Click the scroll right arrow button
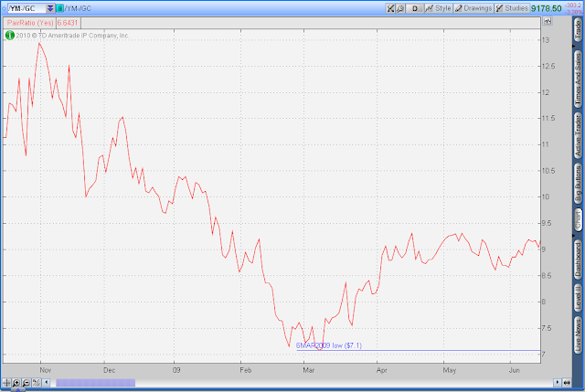Image resolution: width=585 pixels, height=392 pixels. click(x=557, y=382)
